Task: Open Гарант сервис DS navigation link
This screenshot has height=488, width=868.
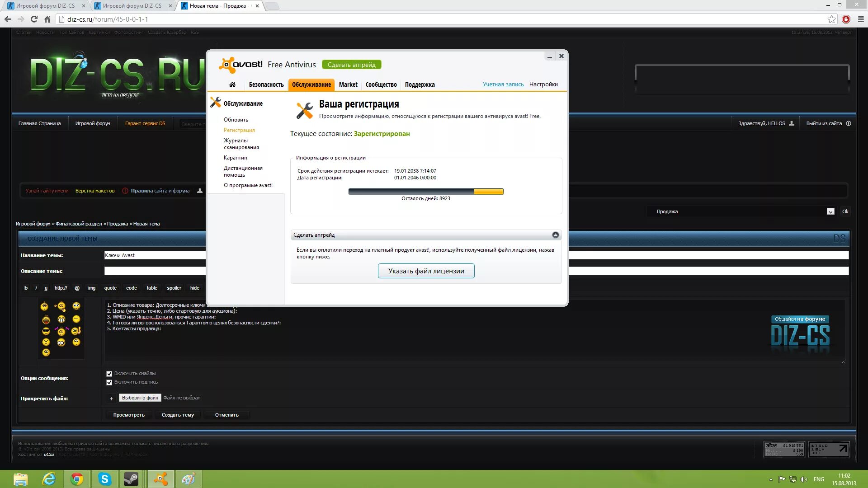Action: coord(145,123)
